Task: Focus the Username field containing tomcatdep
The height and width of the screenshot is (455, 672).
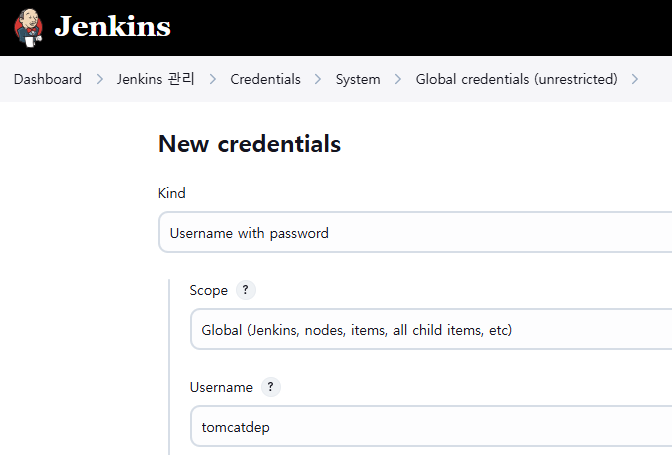Action: point(431,427)
